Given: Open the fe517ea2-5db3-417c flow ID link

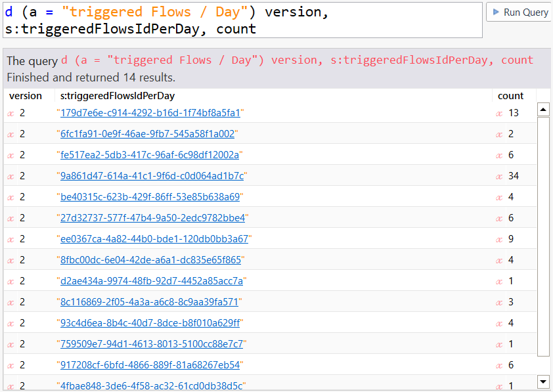Looking at the screenshot, I should click(150, 155).
